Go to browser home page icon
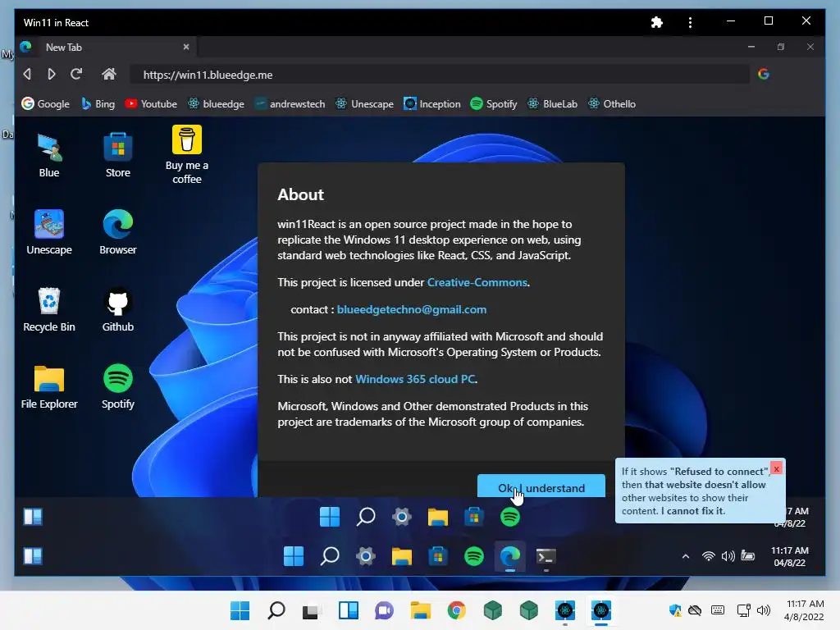 point(109,74)
